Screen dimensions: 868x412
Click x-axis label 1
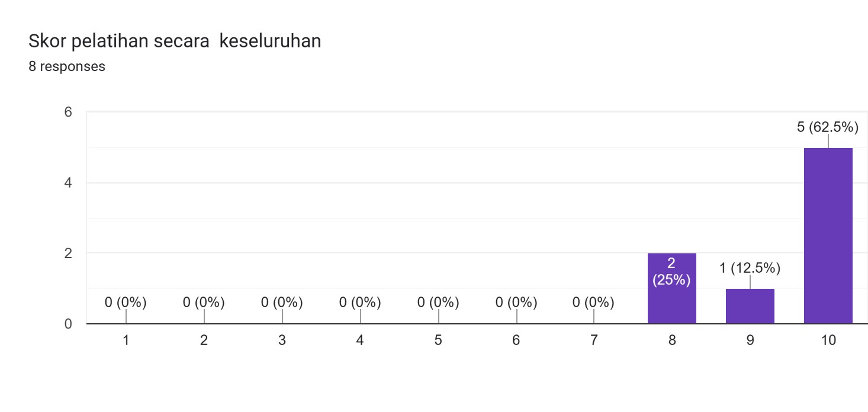coord(126,341)
